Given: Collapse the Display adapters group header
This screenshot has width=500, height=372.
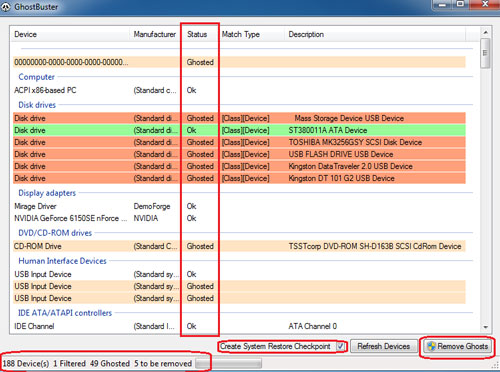Looking at the screenshot, I should tap(47, 193).
